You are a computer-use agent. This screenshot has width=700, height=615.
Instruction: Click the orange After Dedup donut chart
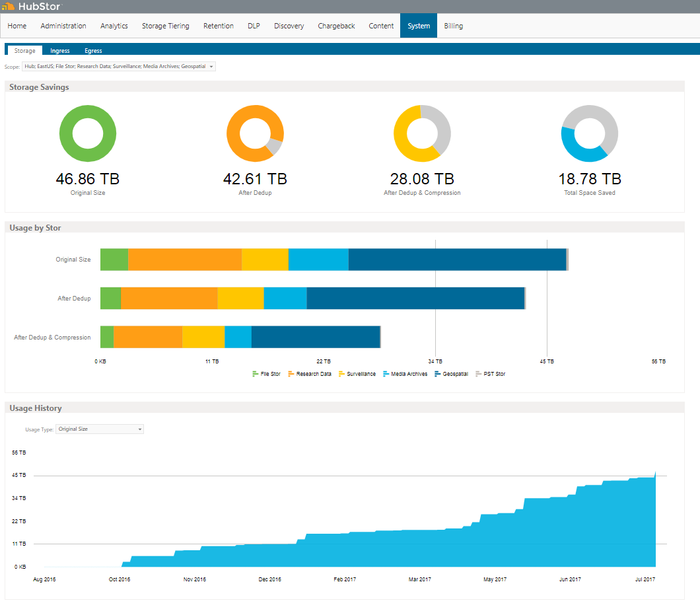point(255,133)
